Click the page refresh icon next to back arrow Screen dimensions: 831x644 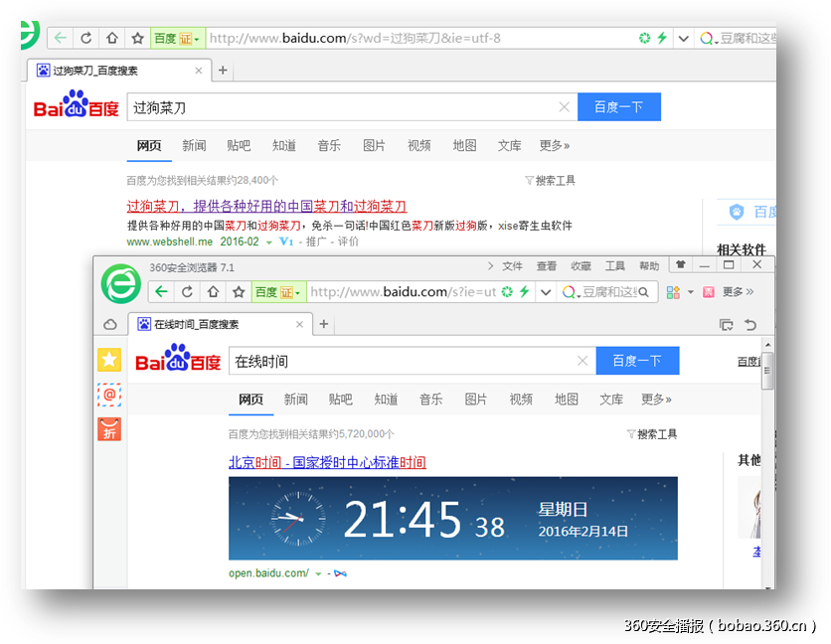pos(187,293)
